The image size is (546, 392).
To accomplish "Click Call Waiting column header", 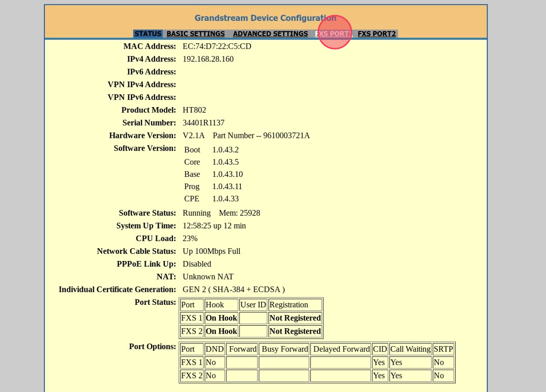I will (x=410, y=349).
